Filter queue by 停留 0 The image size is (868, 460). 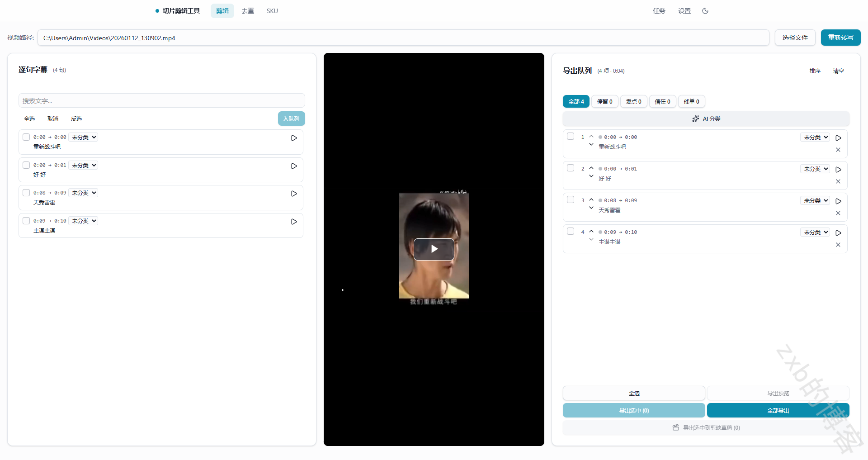click(605, 101)
